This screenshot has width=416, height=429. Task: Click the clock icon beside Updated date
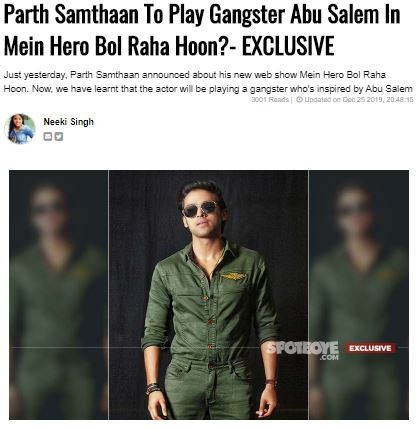pyautogui.click(x=299, y=99)
